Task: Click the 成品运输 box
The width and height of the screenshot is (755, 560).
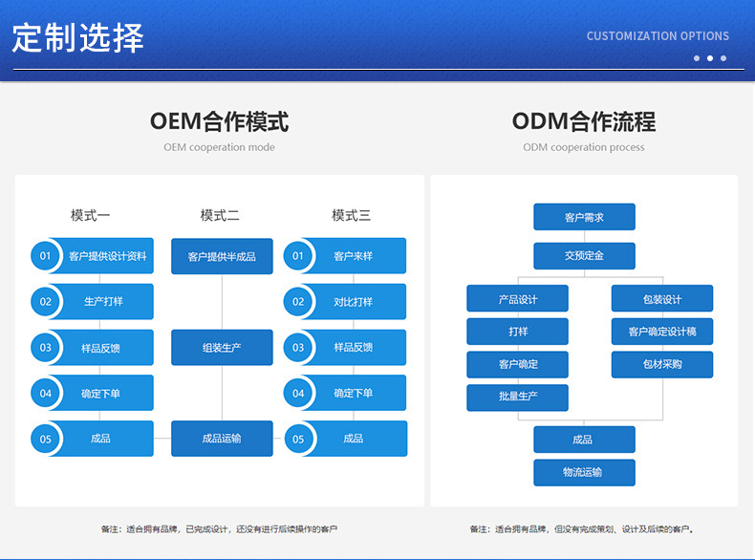Action: coord(222,439)
